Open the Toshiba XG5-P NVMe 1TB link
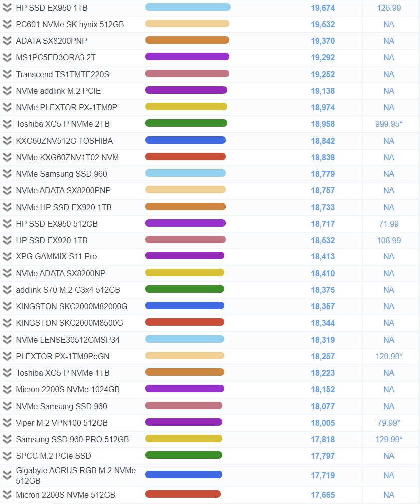The width and height of the screenshot is (420, 504). (63, 373)
